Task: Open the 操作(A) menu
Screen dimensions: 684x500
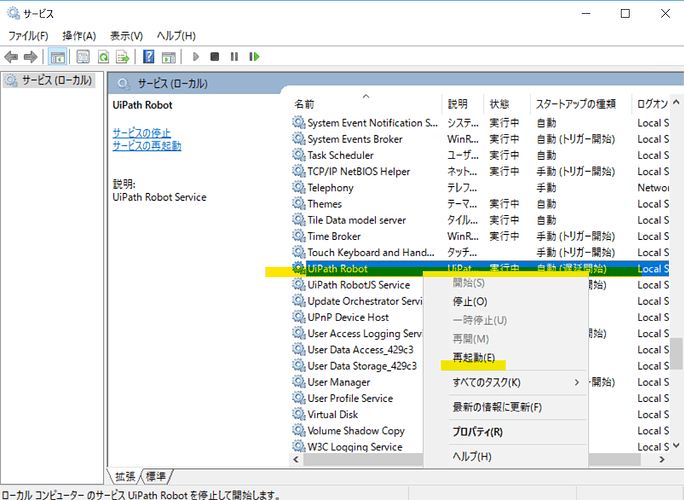Action: click(x=79, y=36)
